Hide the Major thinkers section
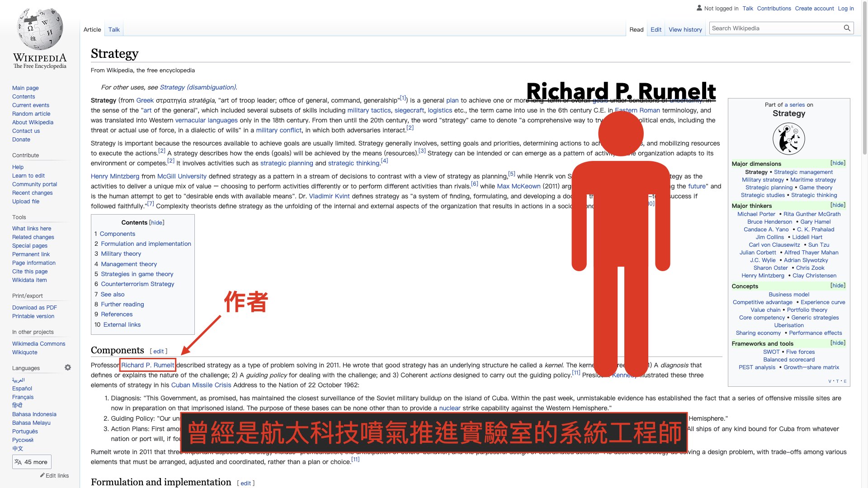The image size is (868, 488). point(838,205)
